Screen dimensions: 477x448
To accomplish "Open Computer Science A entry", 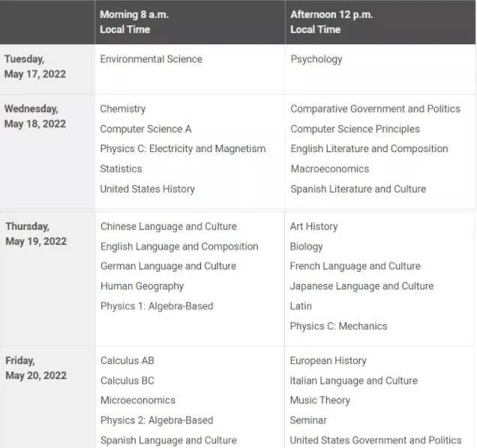I will click(145, 129).
